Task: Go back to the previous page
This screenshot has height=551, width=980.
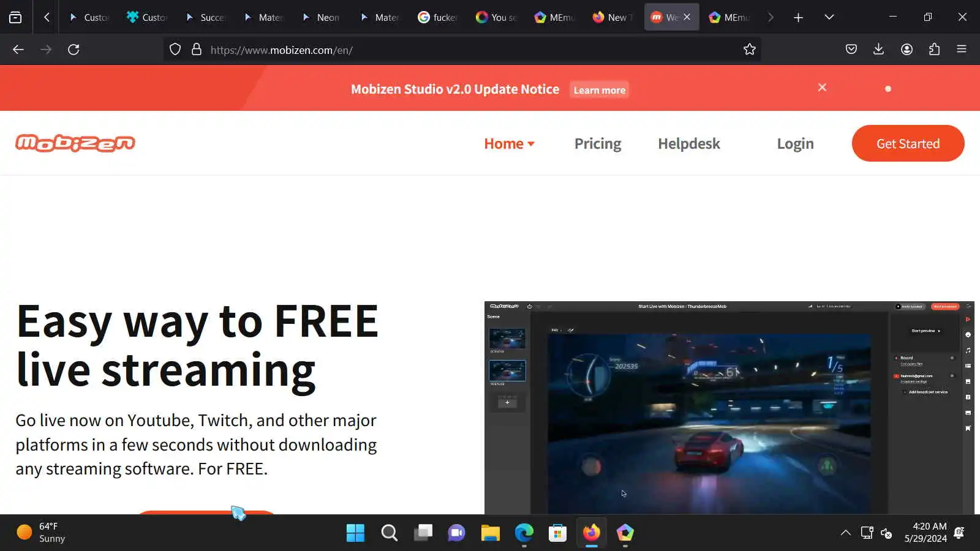Action: [18, 50]
